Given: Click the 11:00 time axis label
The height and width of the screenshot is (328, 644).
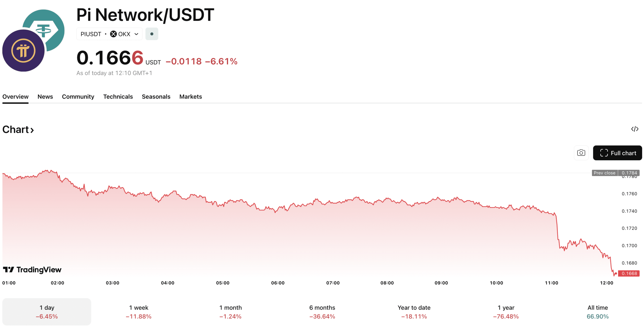Looking at the screenshot, I should pos(551,283).
